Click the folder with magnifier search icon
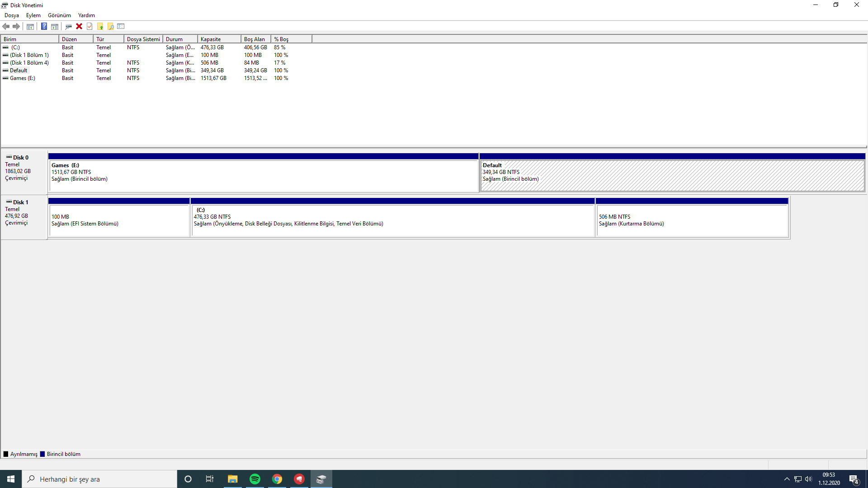This screenshot has height=488, width=868. point(110,26)
